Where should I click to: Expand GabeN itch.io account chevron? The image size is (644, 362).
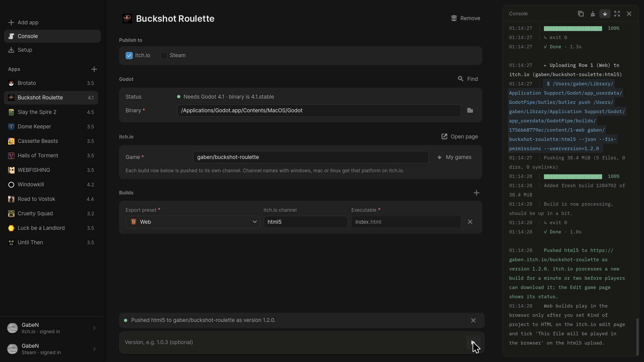(94, 328)
